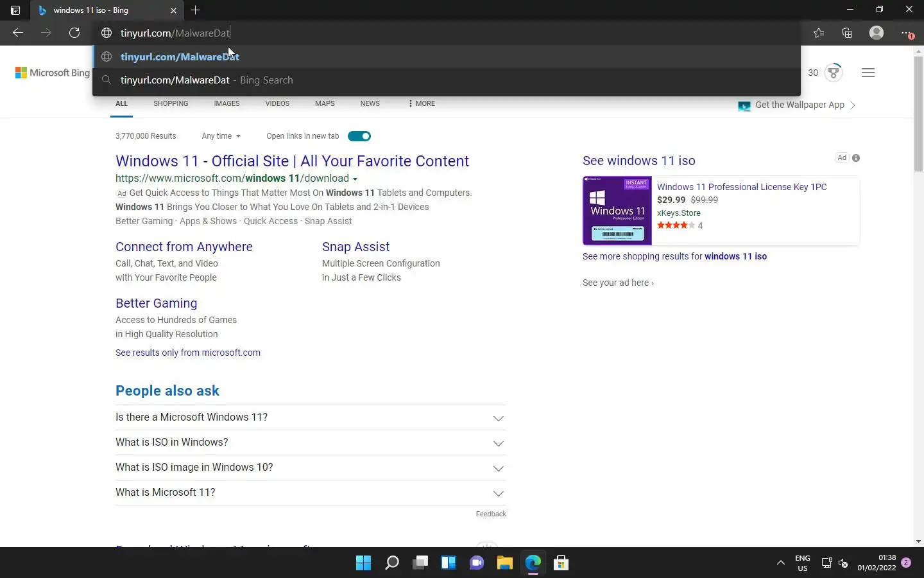Open the Bing hamburger menu
The width and height of the screenshot is (924, 578).
[868, 73]
